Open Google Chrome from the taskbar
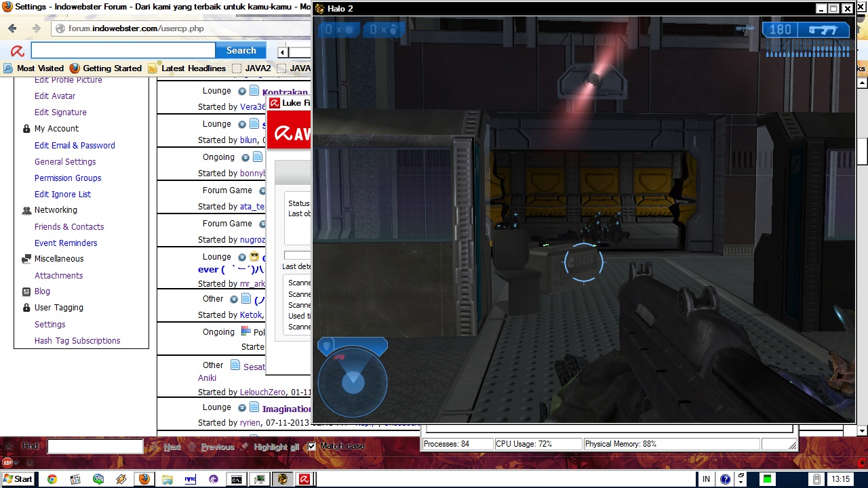Image resolution: width=868 pixels, height=488 pixels. coord(52,479)
